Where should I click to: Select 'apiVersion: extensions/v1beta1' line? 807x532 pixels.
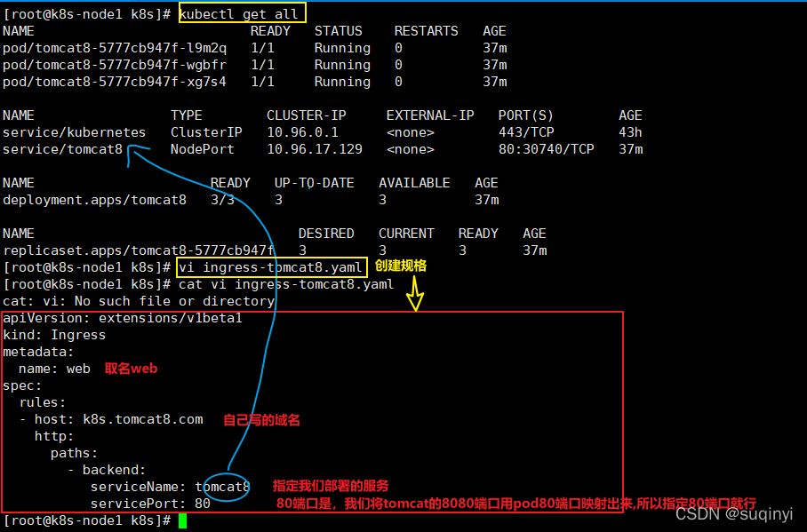point(123,318)
